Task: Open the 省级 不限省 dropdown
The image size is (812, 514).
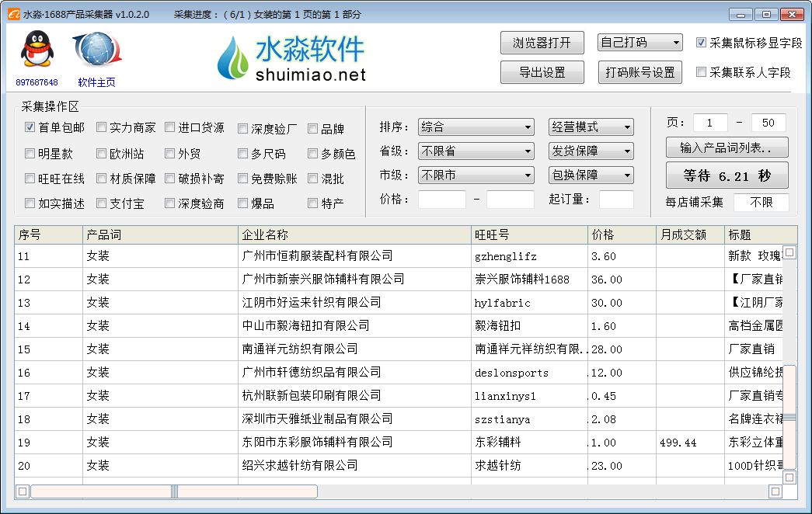Action: (476, 151)
